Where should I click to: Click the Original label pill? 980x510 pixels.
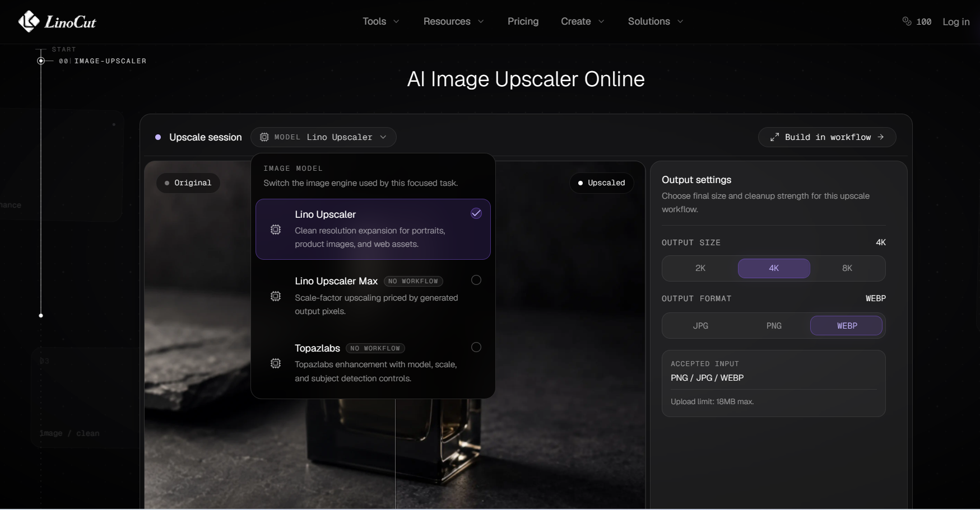188,183
